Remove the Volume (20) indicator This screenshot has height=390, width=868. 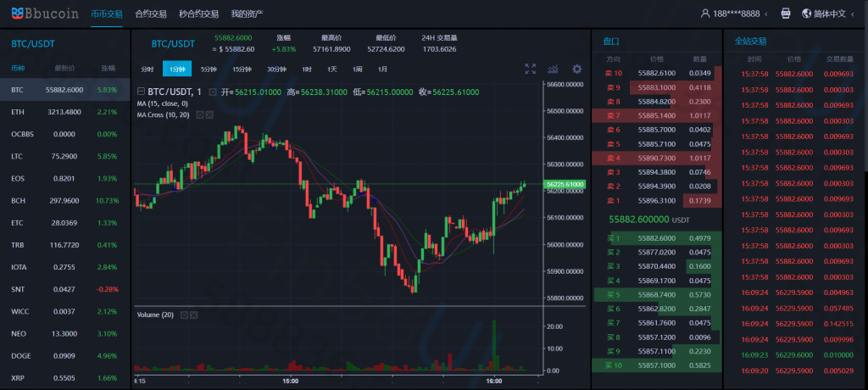(194, 315)
